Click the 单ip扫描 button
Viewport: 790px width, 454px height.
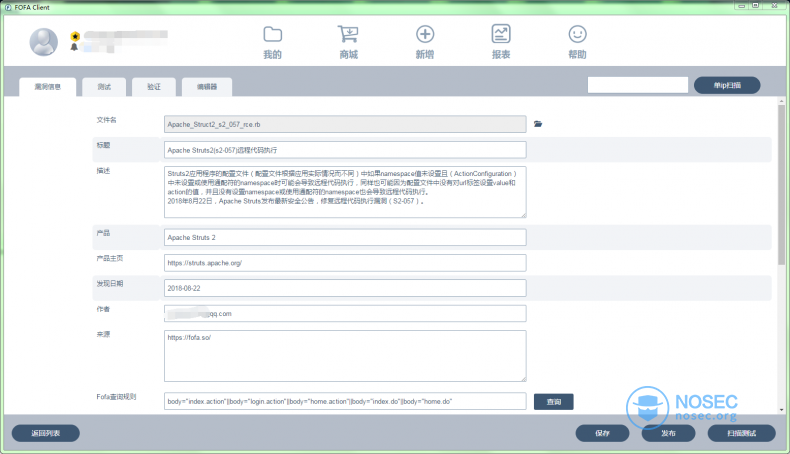click(x=727, y=85)
